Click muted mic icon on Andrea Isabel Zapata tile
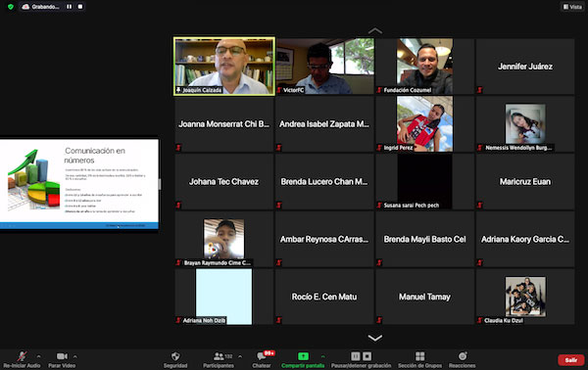588x370 pixels. click(x=279, y=148)
